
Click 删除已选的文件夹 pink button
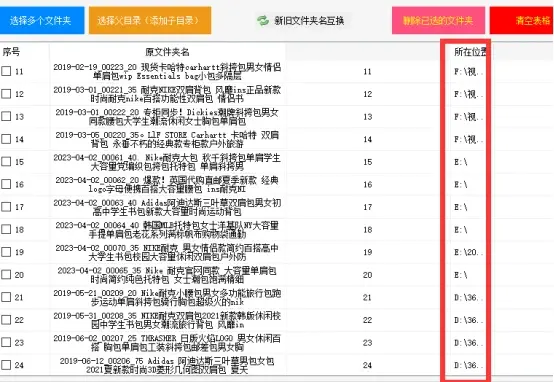pos(438,20)
